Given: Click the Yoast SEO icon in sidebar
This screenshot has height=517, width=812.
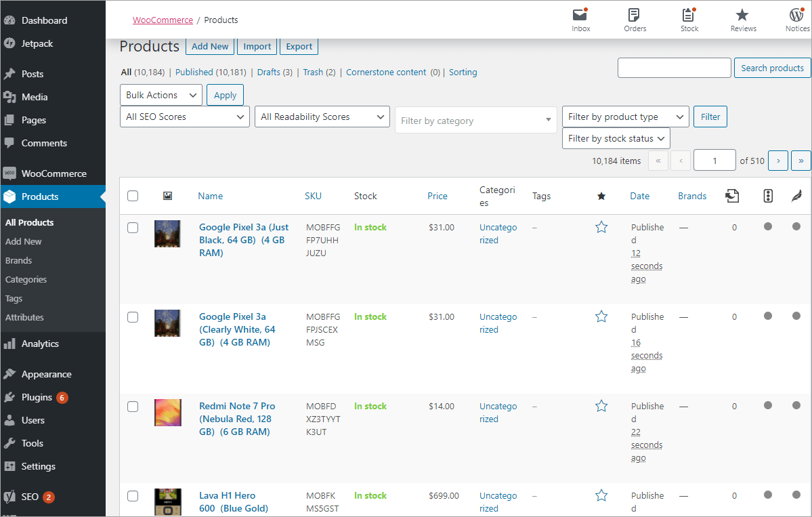Looking at the screenshot, I should [9, 497].
